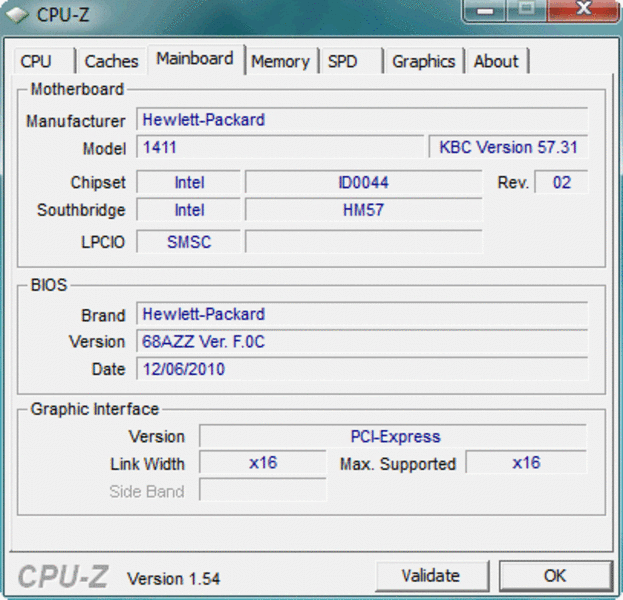Click the Southbridge vendor Intel field

(189, 209)
